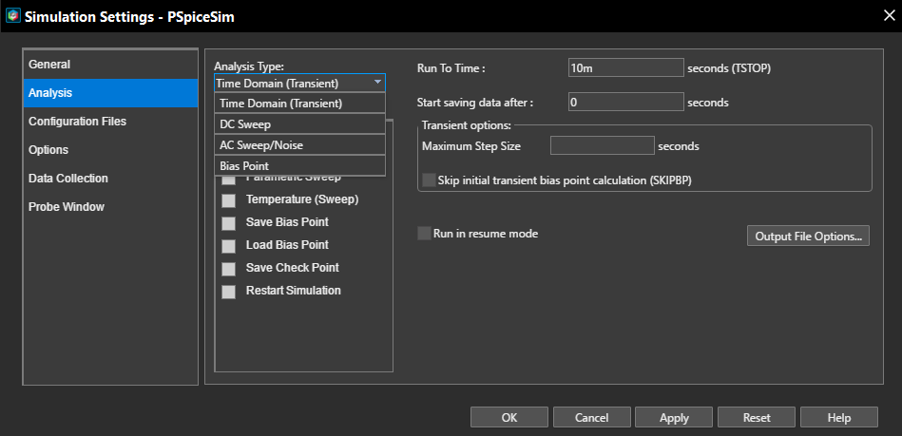Close the Simulation Settings dialog

889,16
